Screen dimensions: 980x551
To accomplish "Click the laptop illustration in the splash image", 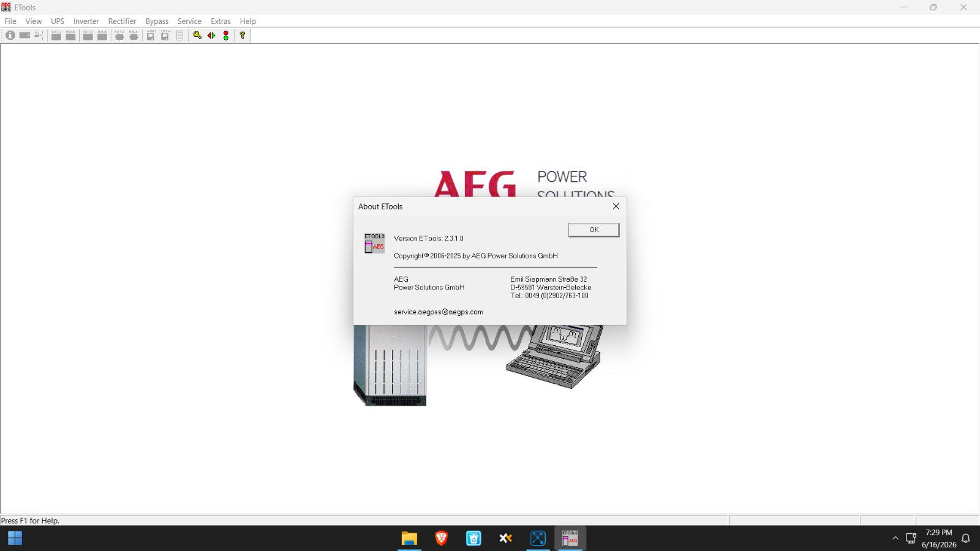I will pyautogui.click(x=554, y=356).
